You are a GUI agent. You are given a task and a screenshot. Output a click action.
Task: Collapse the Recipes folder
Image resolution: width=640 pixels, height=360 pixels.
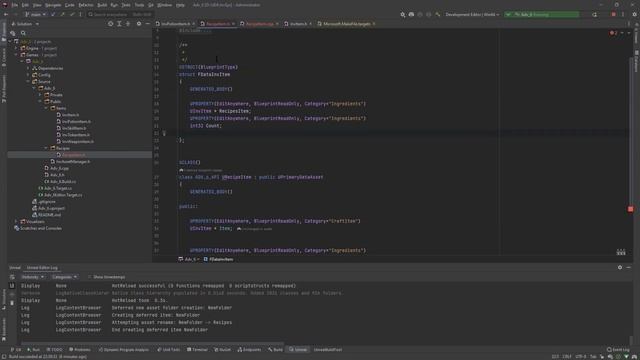click(47, 148)
